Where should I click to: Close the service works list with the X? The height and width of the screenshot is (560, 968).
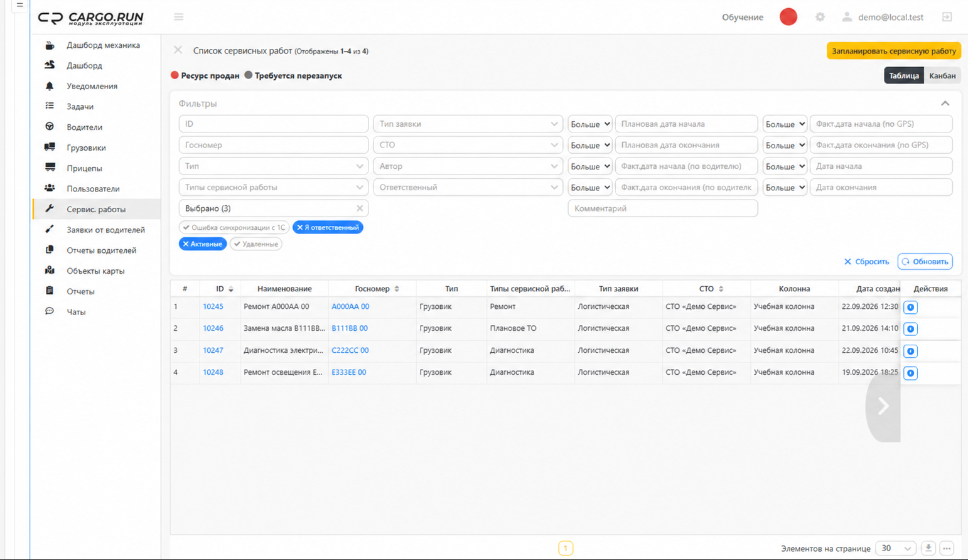pos(178,50)
